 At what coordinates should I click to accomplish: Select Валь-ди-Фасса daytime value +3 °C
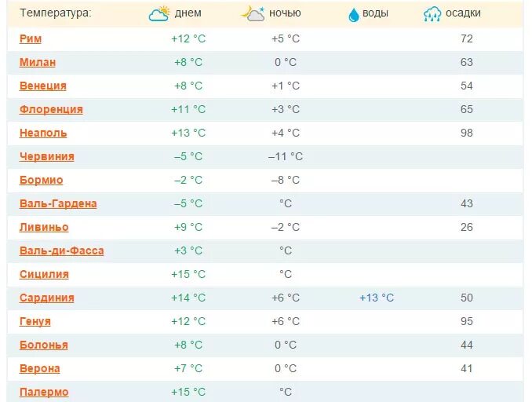click(188, 250)
